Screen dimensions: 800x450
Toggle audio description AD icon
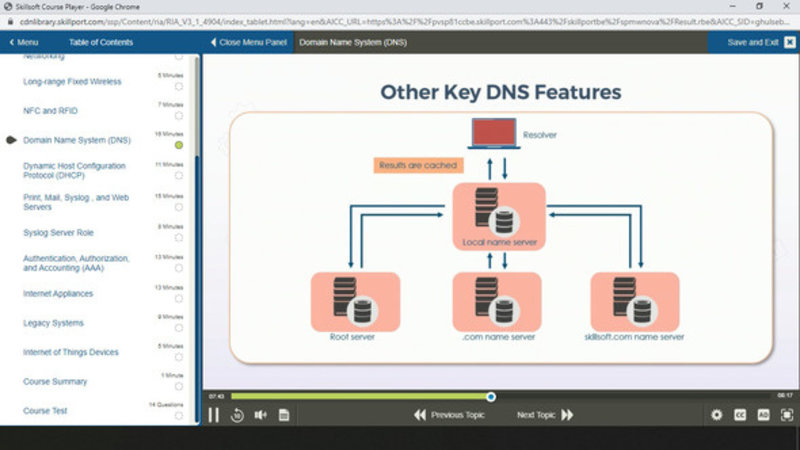coord(763,415)
